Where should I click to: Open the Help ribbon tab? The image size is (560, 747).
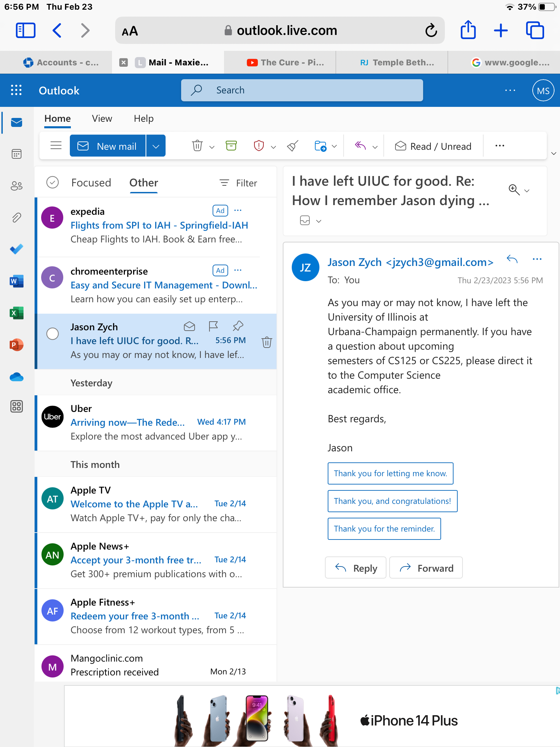point(143,119)
